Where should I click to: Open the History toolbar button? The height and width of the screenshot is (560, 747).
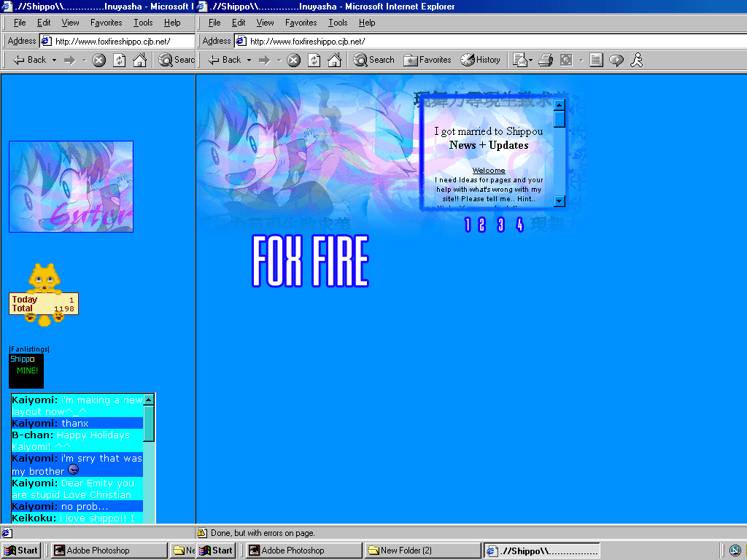coord(480,60)
